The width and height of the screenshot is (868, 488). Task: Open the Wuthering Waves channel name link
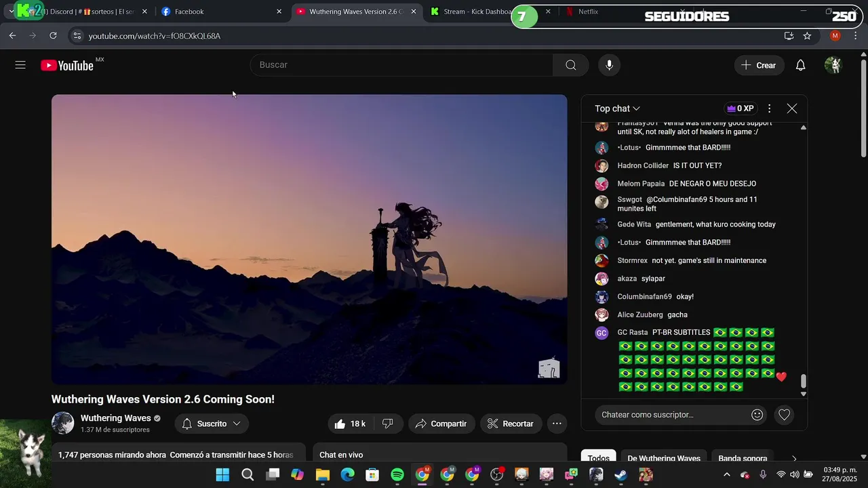click(x=116, y=418)
